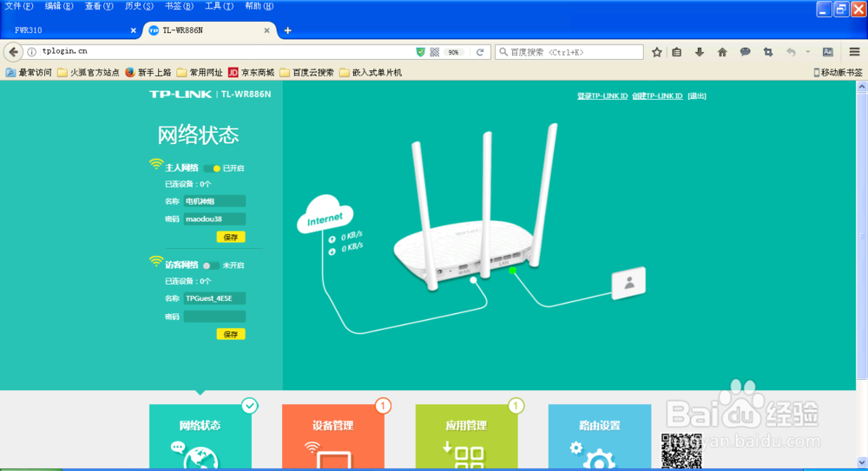Click 创建TP-LINK ID link
The width and height of the screenshot is (868, 471).
[657, 95]
